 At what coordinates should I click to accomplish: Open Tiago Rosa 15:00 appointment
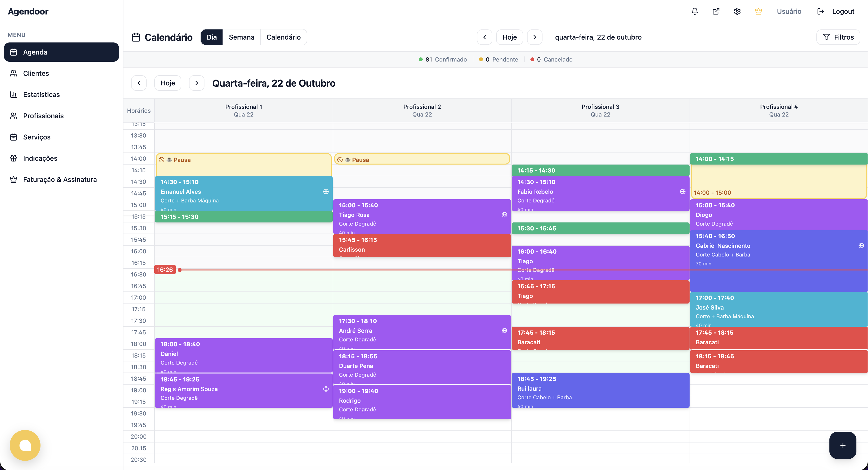pos(422,217)
